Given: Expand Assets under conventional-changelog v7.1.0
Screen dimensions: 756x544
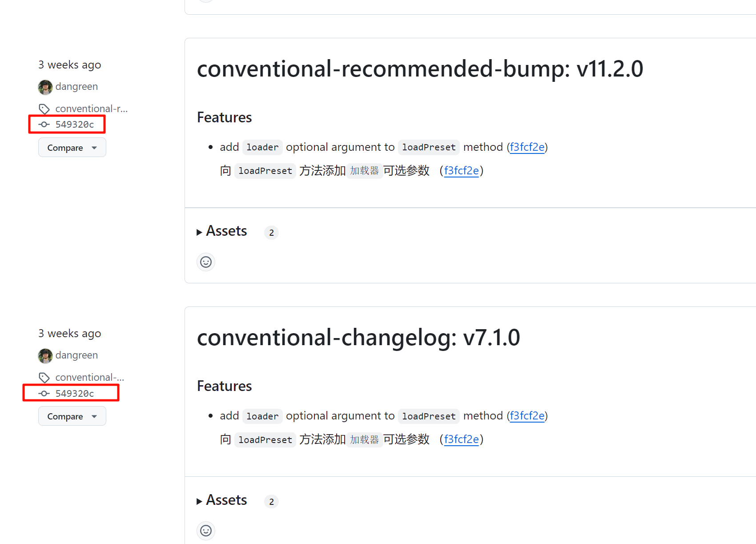Looking at the screenshot, I should tap(222, 500).
